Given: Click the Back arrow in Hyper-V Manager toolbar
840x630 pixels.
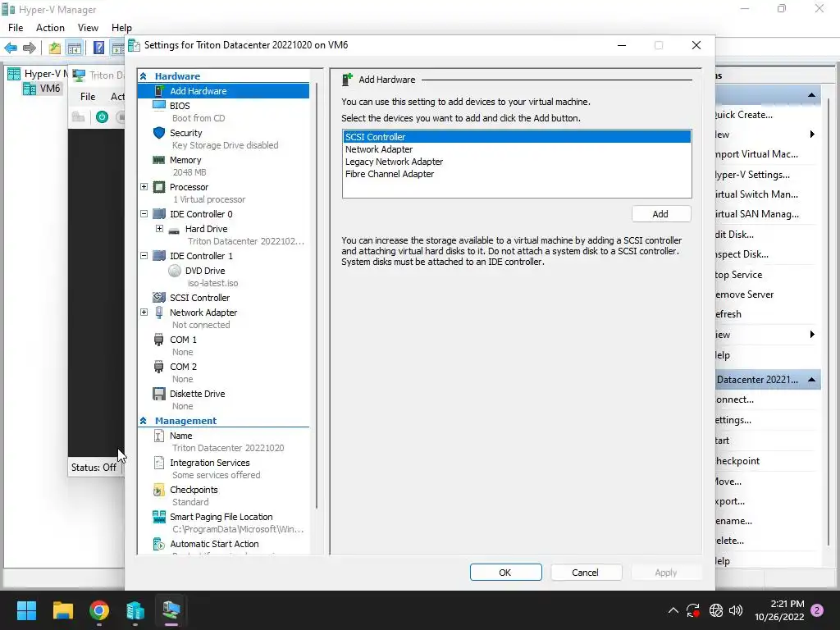Looking at the screenshot, I should point(10,48).
